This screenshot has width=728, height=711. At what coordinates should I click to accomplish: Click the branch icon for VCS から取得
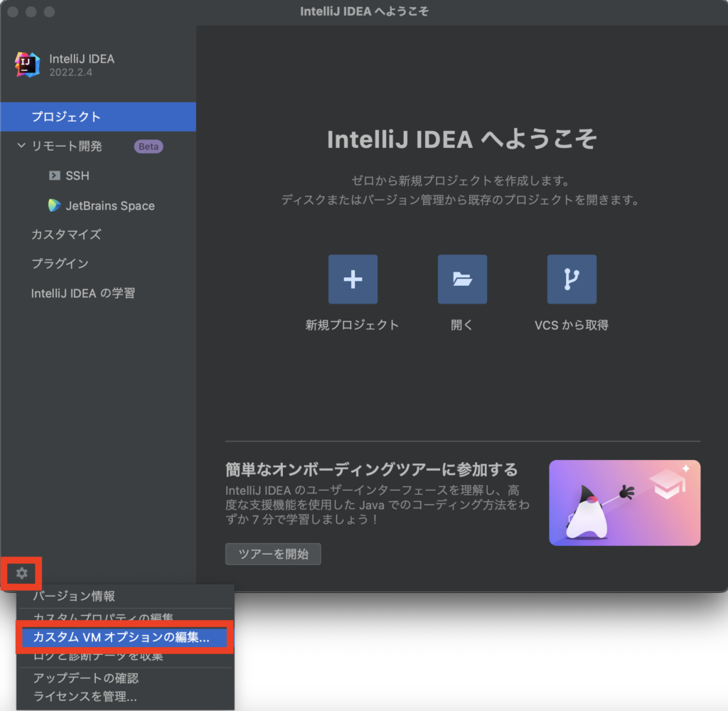(x=572, y=279)
